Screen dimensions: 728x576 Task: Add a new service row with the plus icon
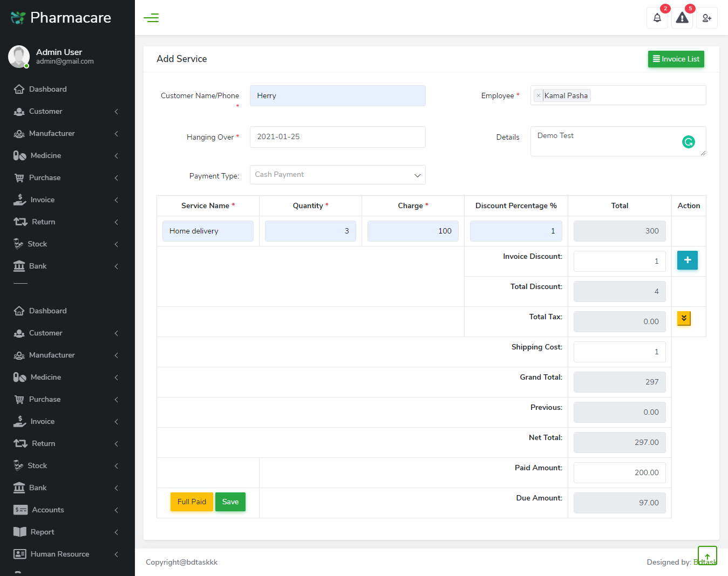pyautogui.click(x=687, y=260)
